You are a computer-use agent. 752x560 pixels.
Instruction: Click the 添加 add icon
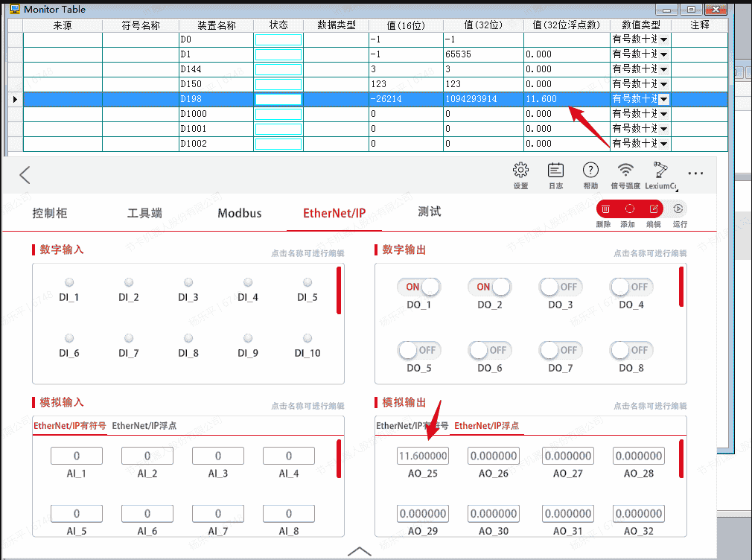pyautogui.click(x=629, y=209)
